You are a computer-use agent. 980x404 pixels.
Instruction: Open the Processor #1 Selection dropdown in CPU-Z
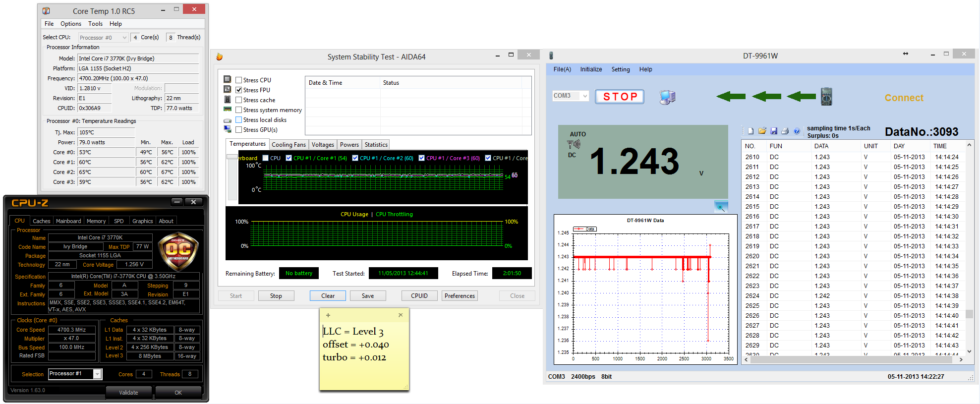[75, 374]
